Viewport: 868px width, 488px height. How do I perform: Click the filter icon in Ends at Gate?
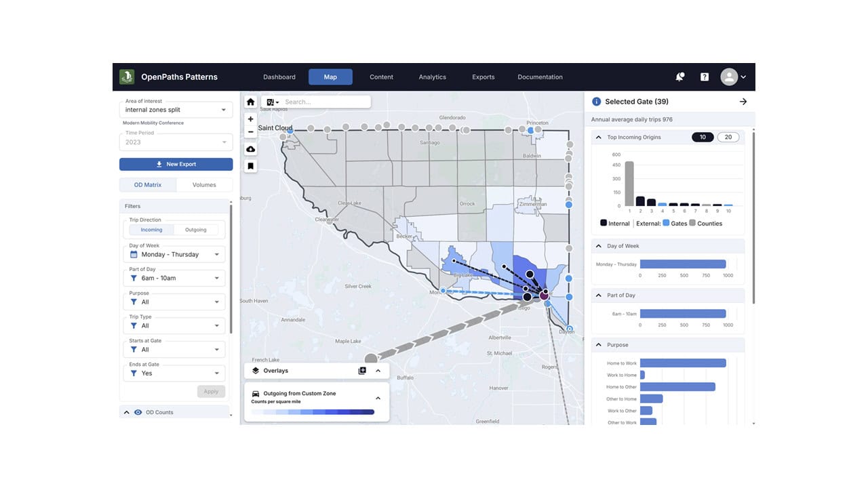134,373
